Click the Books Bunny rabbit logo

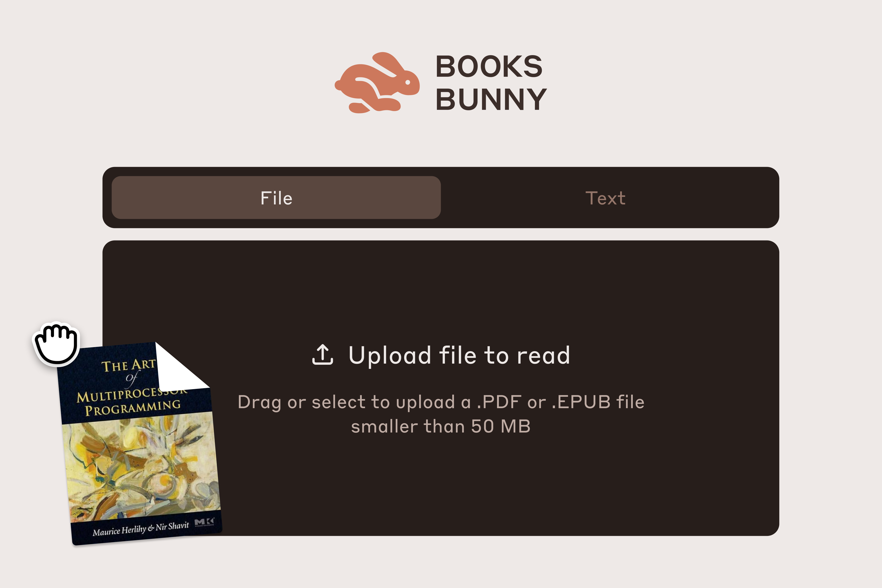[x=377, y=82]
